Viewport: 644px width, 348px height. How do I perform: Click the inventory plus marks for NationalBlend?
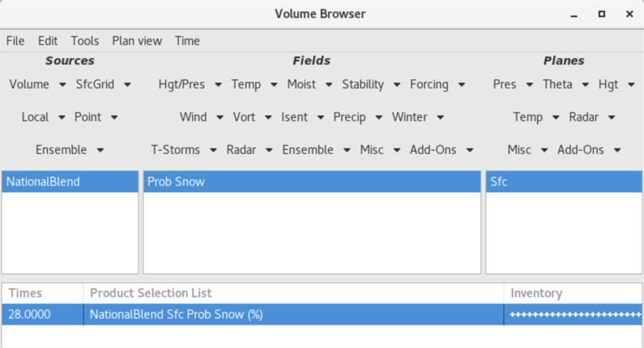tap(575, 315)
